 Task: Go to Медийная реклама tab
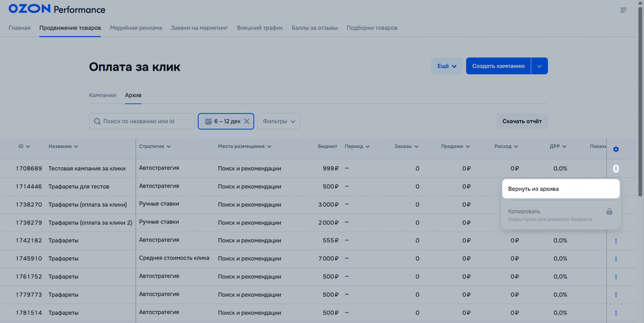(136, 28)
